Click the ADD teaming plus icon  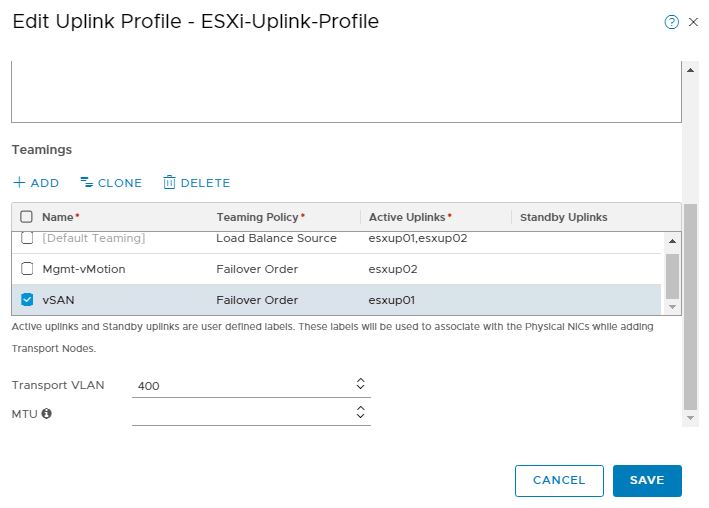pos(19,183)
